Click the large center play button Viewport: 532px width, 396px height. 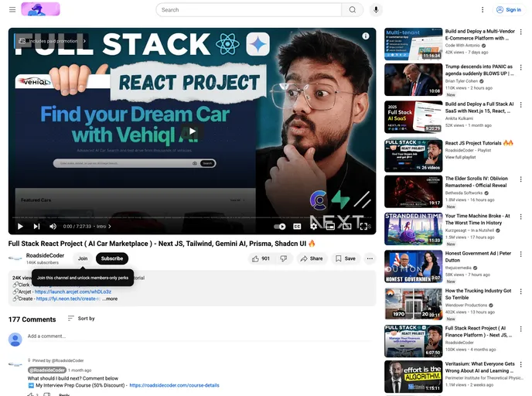click(x=193, y=131)
